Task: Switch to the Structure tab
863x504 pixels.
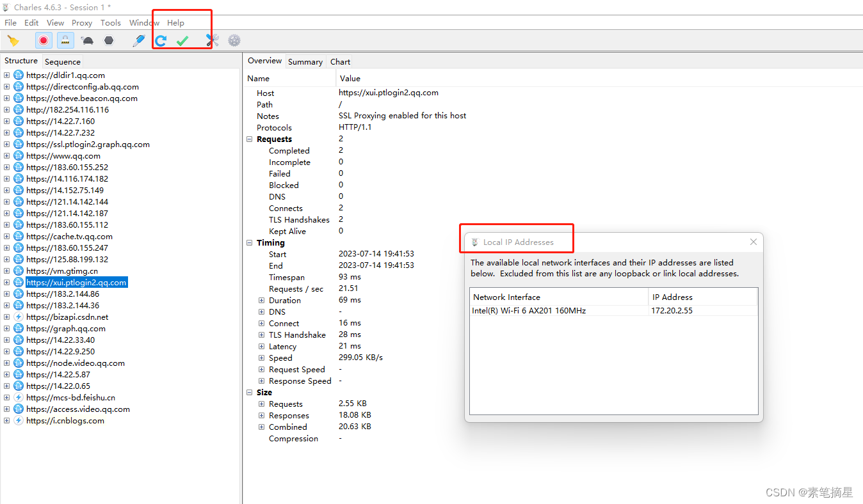Action: [21, 61]
